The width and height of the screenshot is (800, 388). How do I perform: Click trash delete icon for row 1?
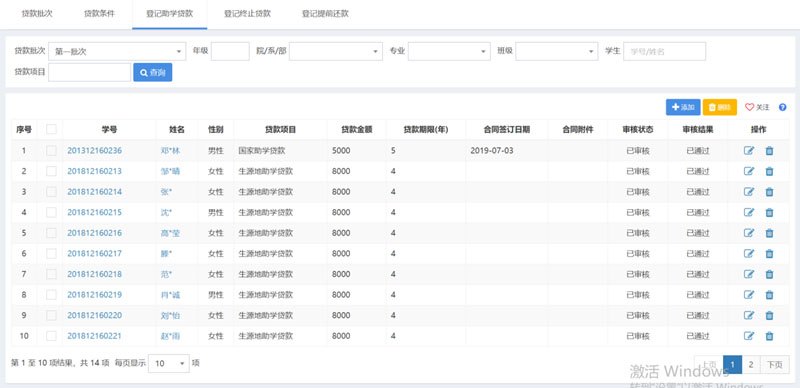(x=769, y=151)
